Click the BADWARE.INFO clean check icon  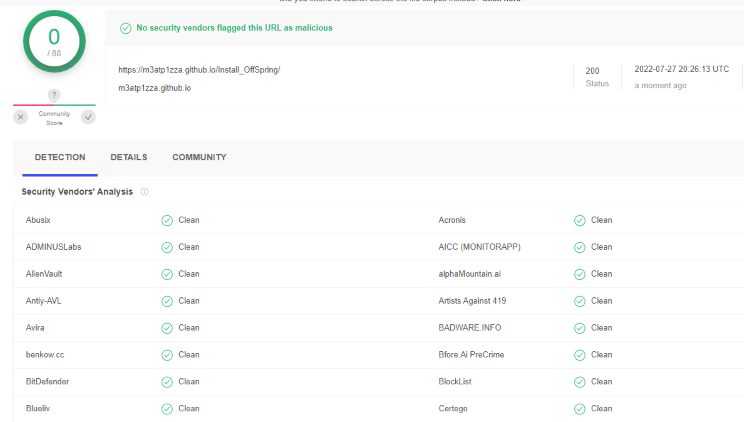click(x=580, y=328)
